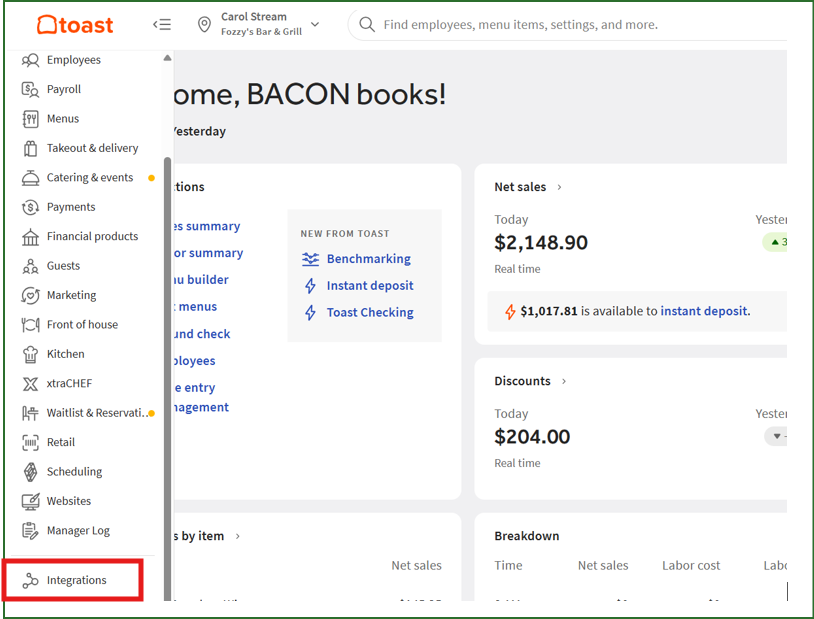The image size is (814, 619).
Task: Open xtraCHEF from the sidebar
Action: pos(69,384)
